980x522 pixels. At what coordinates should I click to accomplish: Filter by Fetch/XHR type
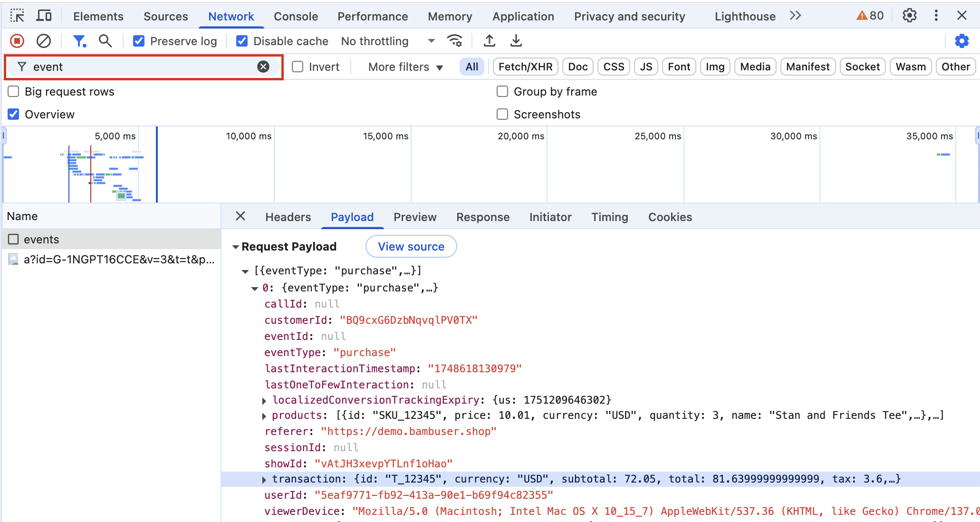point(526,67)
